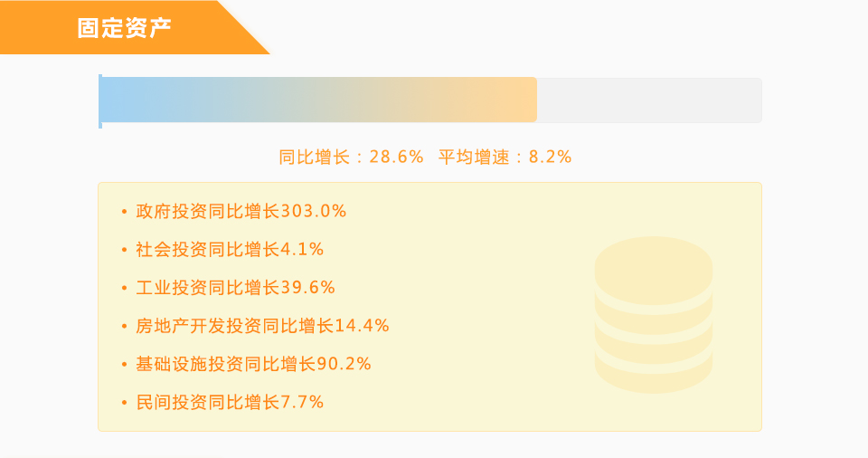
Task: Click the filled gradient progress bar
Action: (x=318, y=100)
